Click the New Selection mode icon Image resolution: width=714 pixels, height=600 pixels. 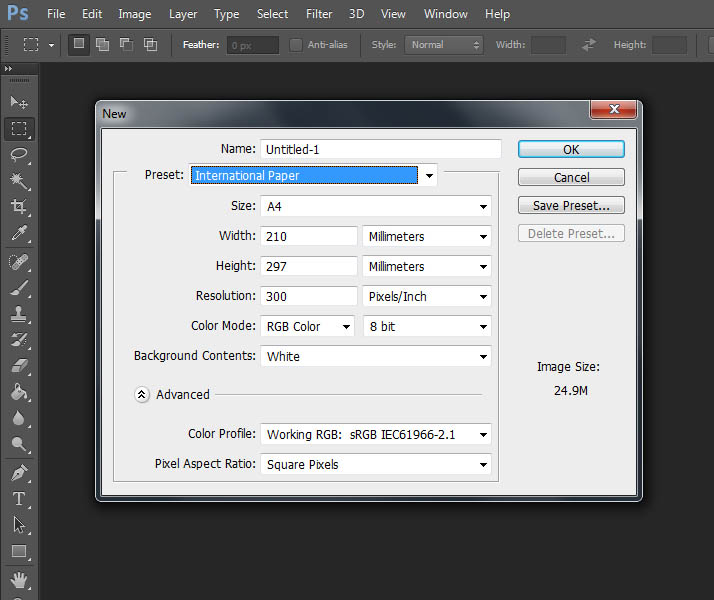[x=79, y=44]
